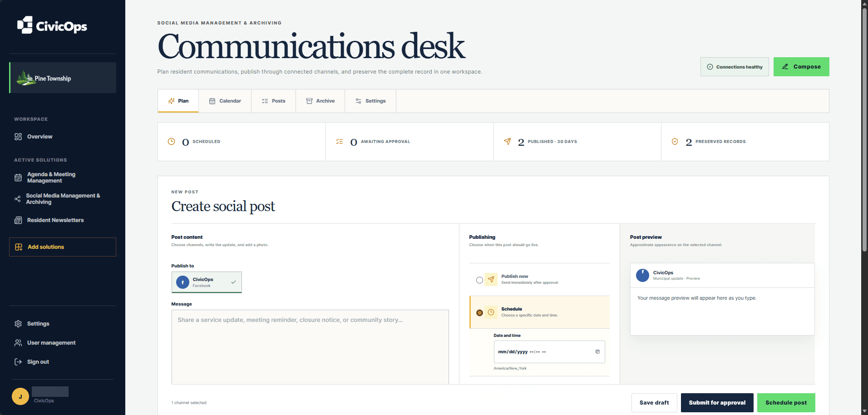Click the user avatar J
Viewport: 868px width, 415px height.
pyautogui.click(x=20, y=396)
